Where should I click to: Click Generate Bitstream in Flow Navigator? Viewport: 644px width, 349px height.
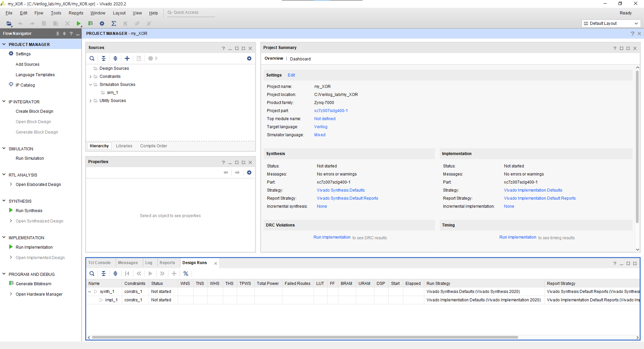[x=34, y=284]
